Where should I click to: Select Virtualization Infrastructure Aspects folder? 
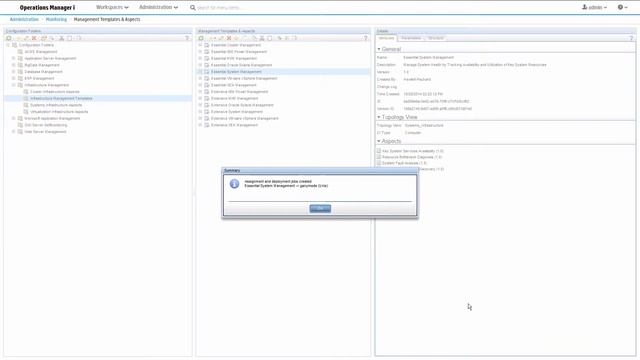click(59, 111)
